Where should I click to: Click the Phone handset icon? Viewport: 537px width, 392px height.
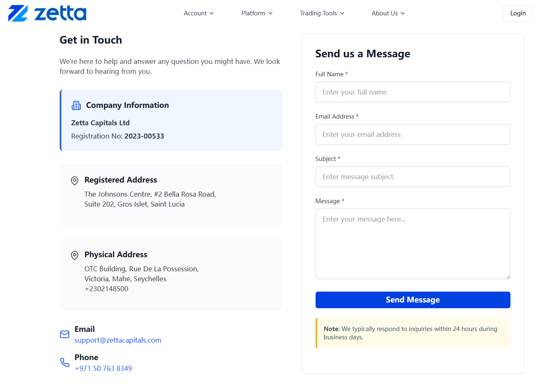click(65, 363)
